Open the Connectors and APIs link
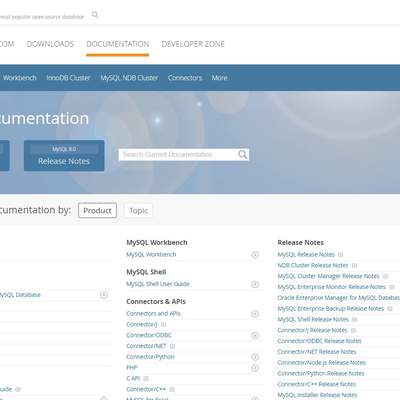400x400 pixels. 153,313
